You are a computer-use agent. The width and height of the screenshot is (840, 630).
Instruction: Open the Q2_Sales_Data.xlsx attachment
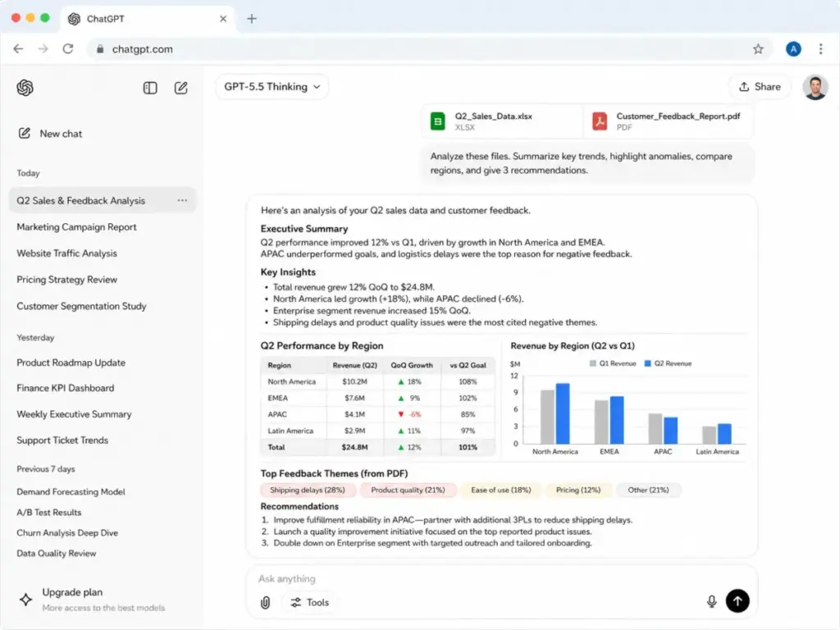[x=502, y=121]
